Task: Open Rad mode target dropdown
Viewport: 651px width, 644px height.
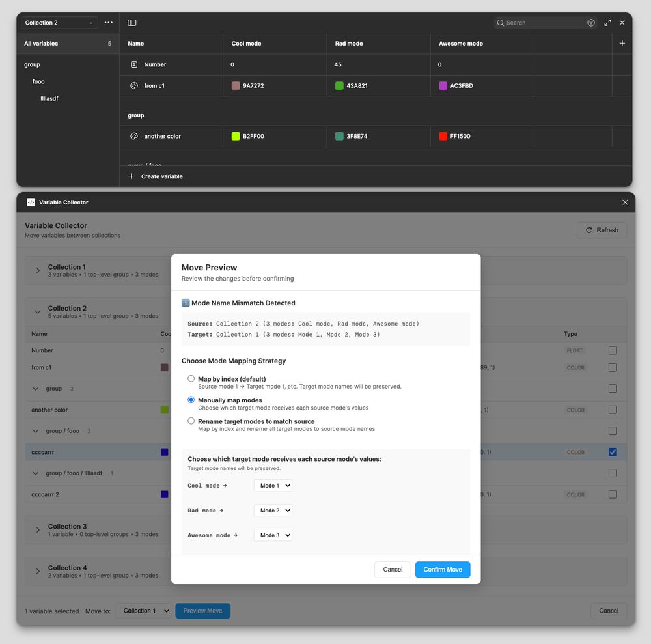Action: 273,511
